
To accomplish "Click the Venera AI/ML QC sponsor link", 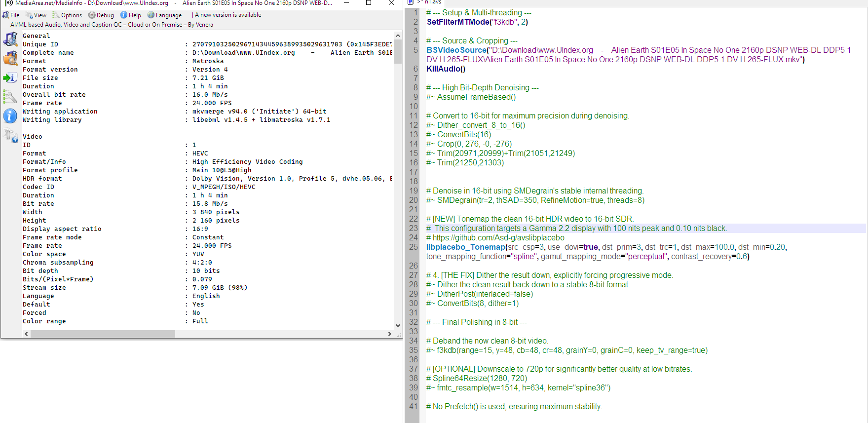I will [112, 24].
